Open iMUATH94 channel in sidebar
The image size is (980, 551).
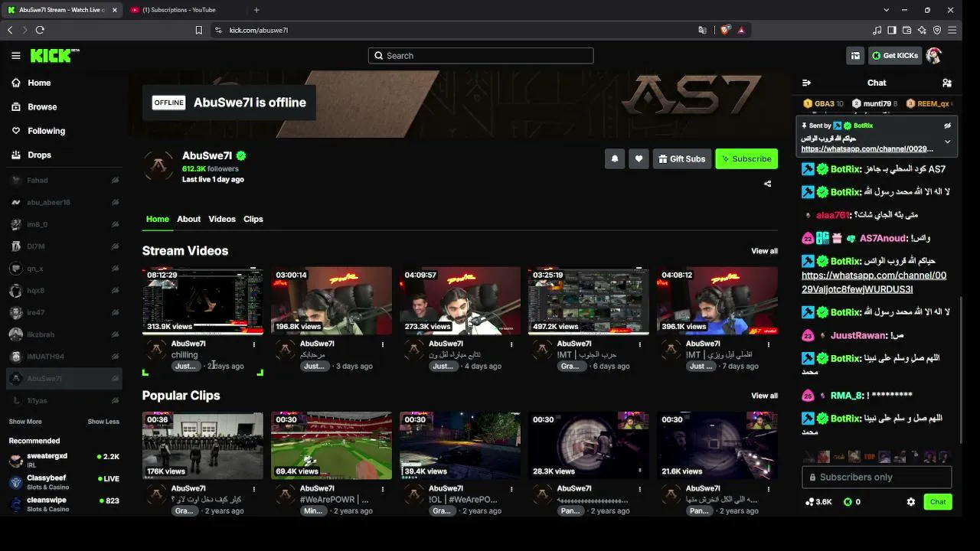tap(64, 357)
